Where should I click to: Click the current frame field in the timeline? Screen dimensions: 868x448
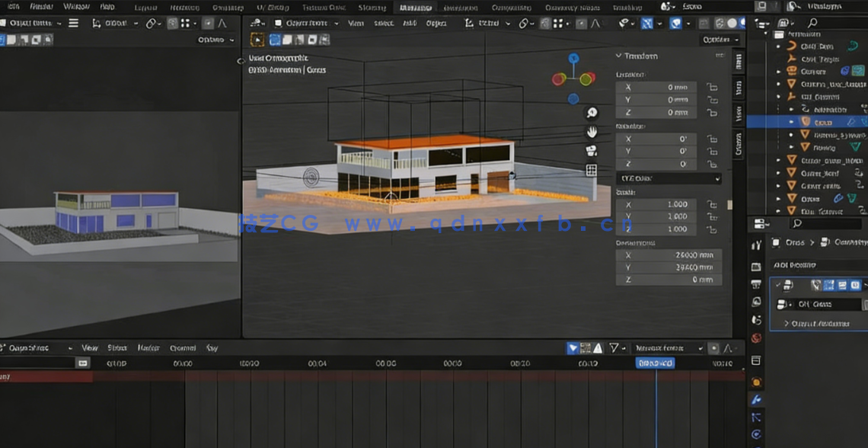pyautogui.click(x=655, y=363)
